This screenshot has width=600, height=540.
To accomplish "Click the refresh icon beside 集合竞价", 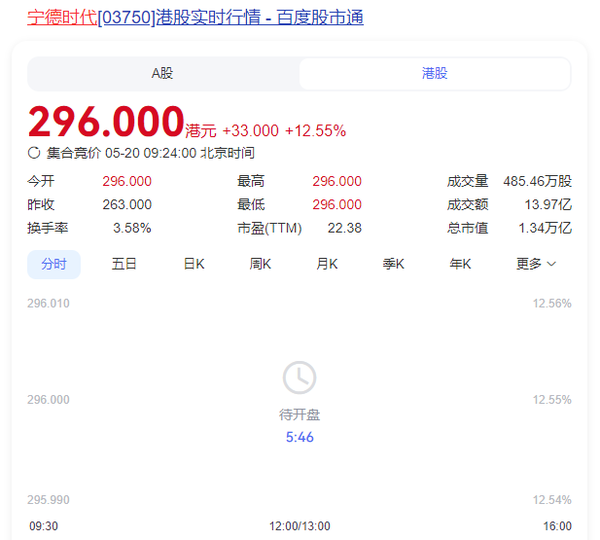I will (x=34, y=154).
